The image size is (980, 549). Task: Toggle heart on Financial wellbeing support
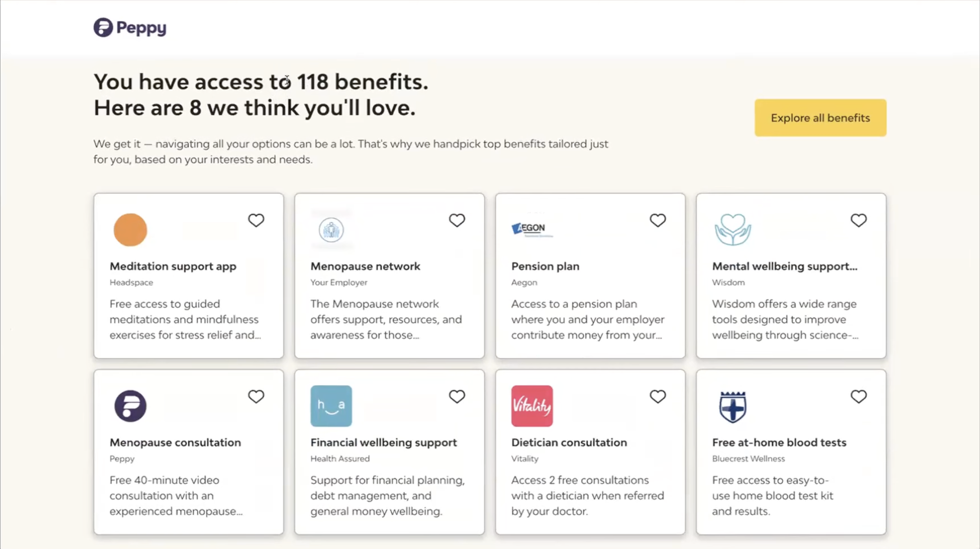(457, 396)
